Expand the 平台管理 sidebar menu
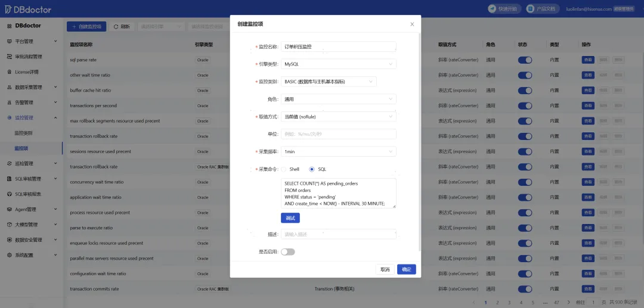The width and height of the screenshot is (644, 308). (32, 42)
